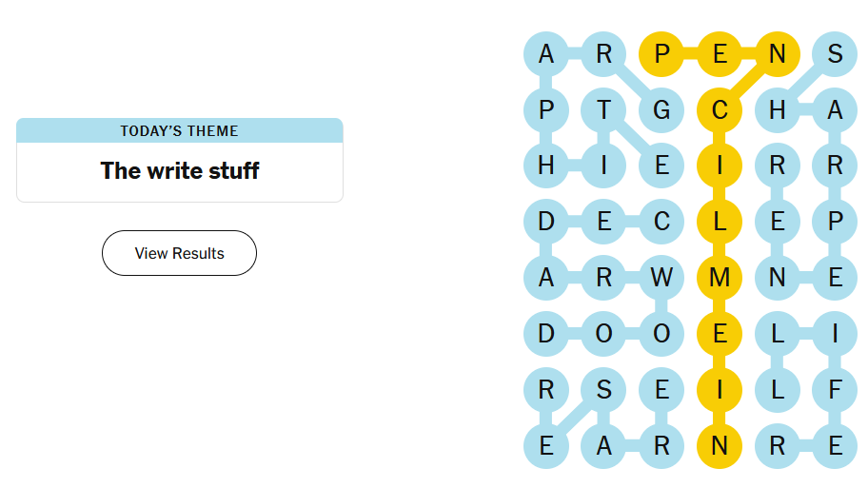
Task: Tap the yellow letter L tile
Action: (720, 222)
